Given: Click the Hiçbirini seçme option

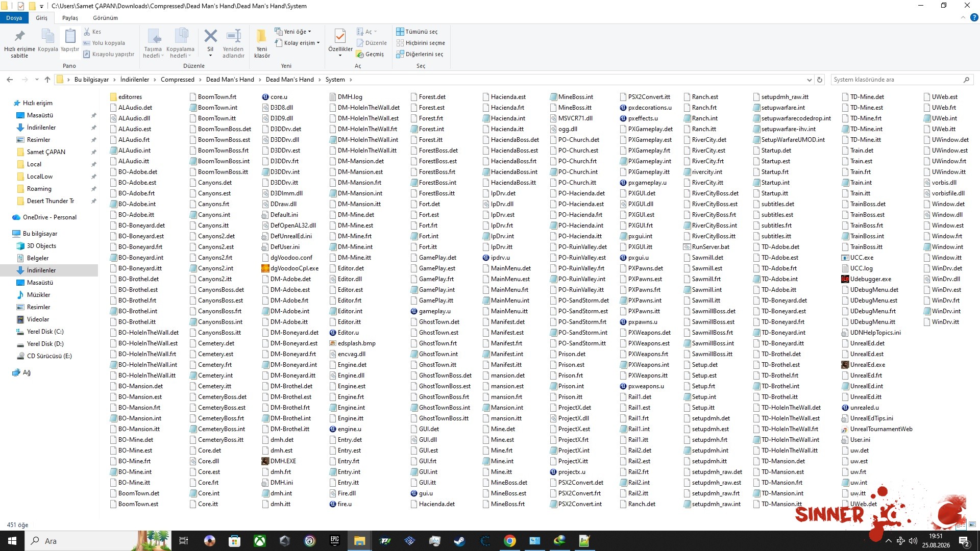Looking at the screenshot, I should pyautogui.click(x=421, y=43).
